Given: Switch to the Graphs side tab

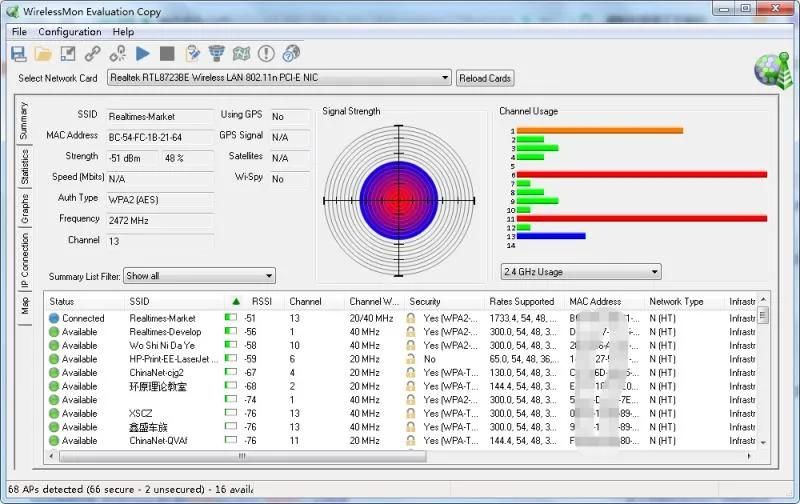Looking at the screenshot, I should 23,209.
